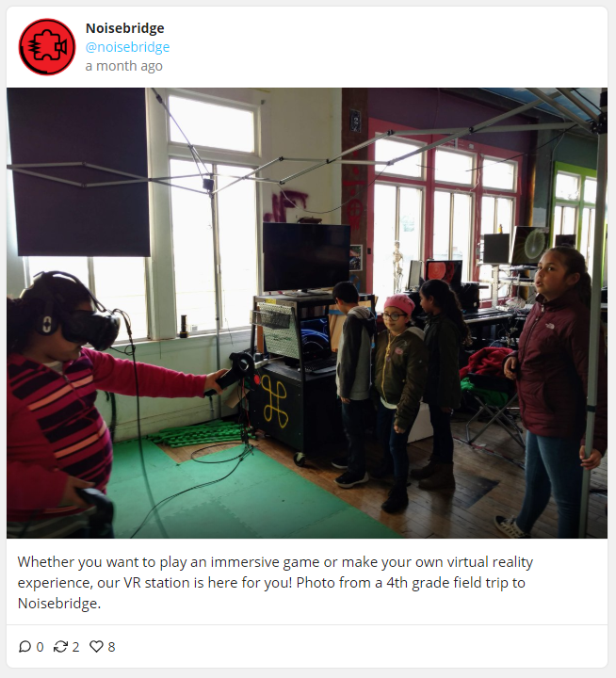Click the "a month ago" timestamp
616x678 pixels.
tap(123, 66)
